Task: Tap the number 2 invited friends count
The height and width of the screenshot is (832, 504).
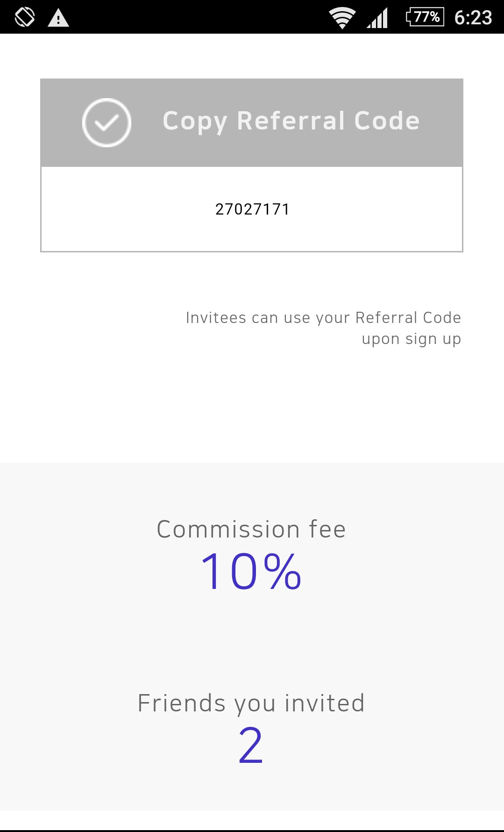Action: pos(251,745)
